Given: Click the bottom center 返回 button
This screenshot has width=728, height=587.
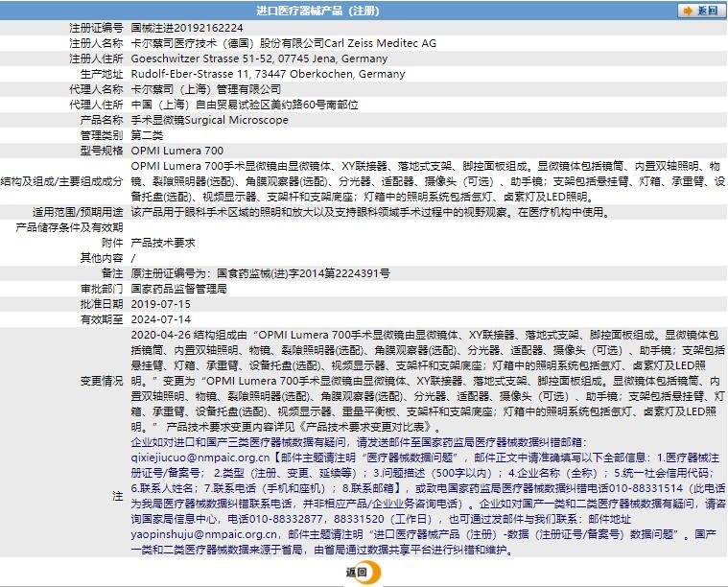Looking at the screenshot, I should pyautogui.click(x=363, y=573).
